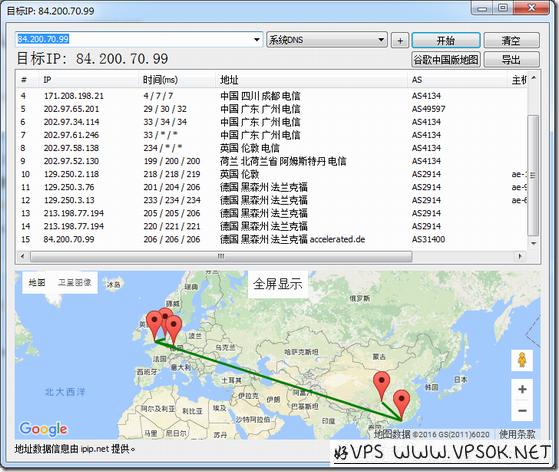559x472 pixels.
Task: Click the horizontal scrollbar left arrow
Action: [22, 256]
